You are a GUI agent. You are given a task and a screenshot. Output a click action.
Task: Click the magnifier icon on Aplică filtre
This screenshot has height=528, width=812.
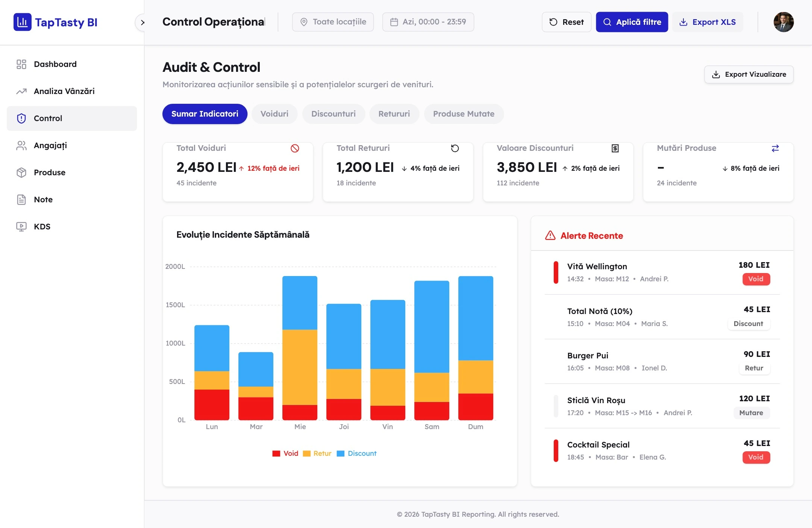pos(607,22)
